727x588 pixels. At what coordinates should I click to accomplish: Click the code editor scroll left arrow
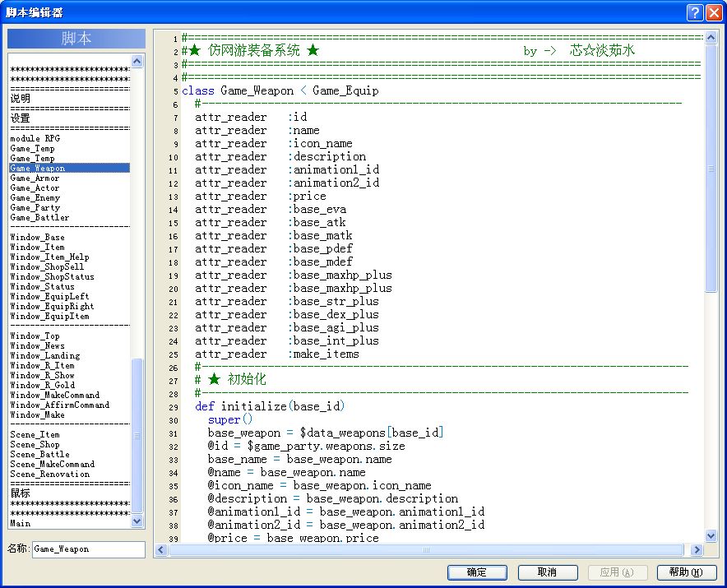coord(161,550)
